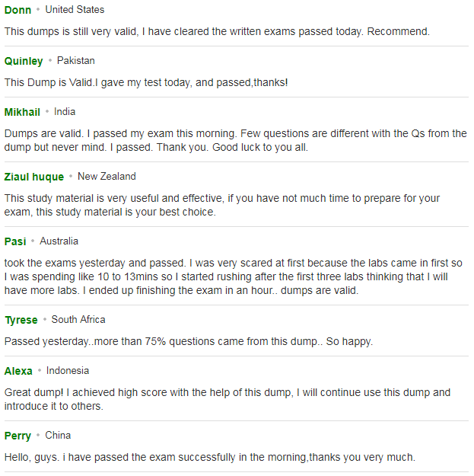Screen dimensions: 474x476
Task: Click Quinley's review text 'This Dump is Valid'
Action: [x=146, y=82]
